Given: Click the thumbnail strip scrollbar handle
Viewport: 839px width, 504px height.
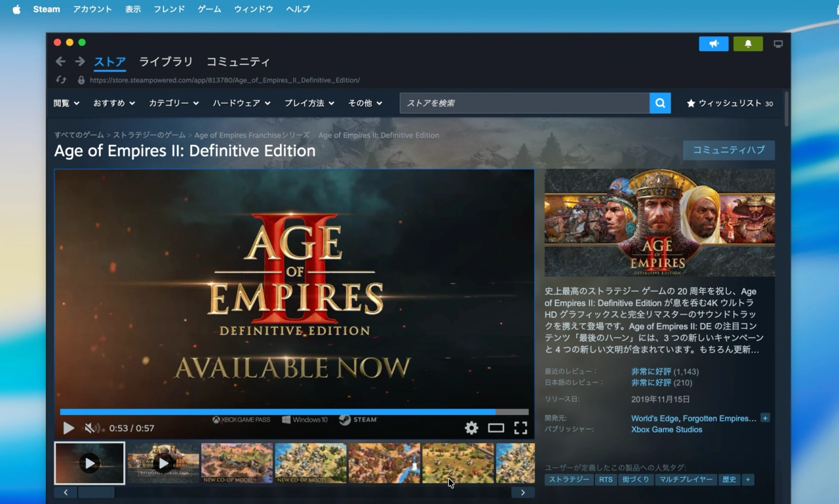Looking at the screenshot, I should click(96, 492).
